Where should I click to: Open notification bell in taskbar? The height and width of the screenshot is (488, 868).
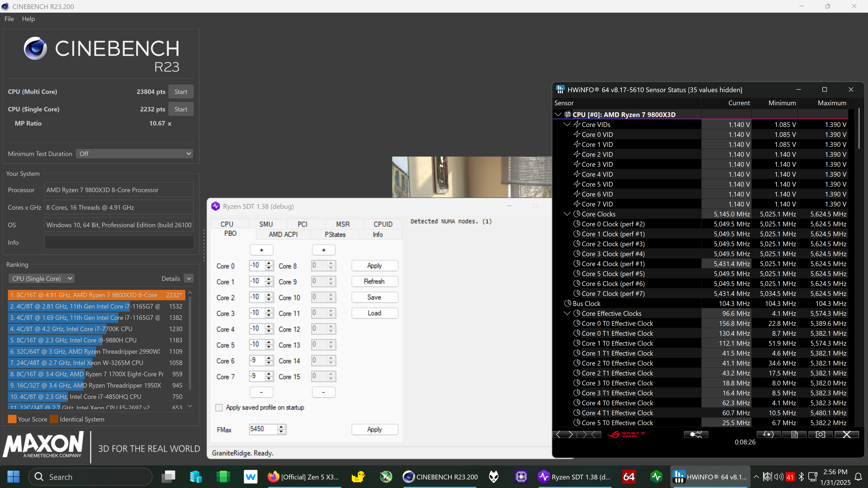(858, 476)
